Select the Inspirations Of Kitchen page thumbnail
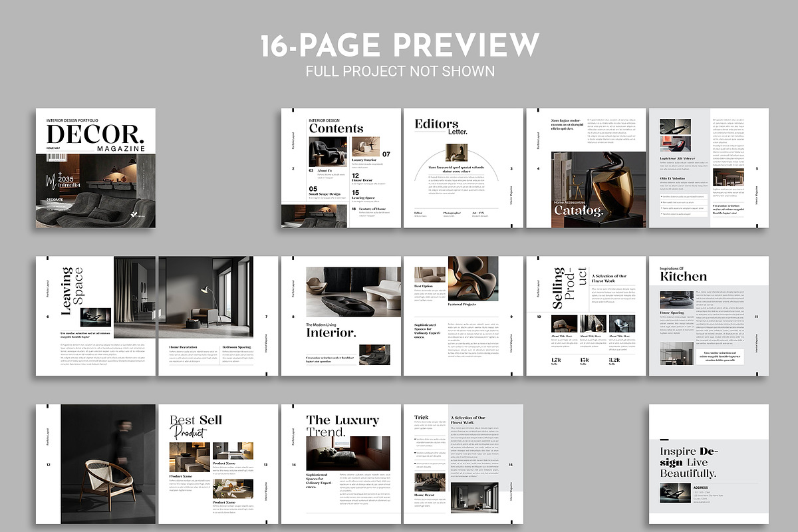 (x=709, y=316)
